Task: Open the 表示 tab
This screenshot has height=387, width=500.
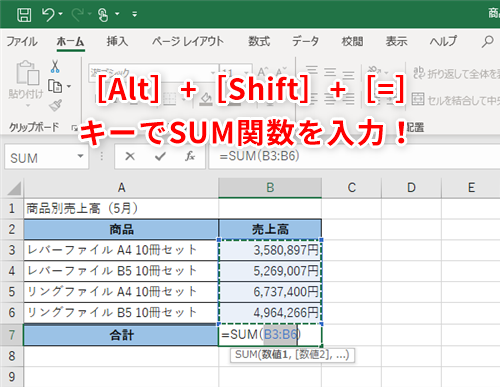Action: (x=396, y=42)
